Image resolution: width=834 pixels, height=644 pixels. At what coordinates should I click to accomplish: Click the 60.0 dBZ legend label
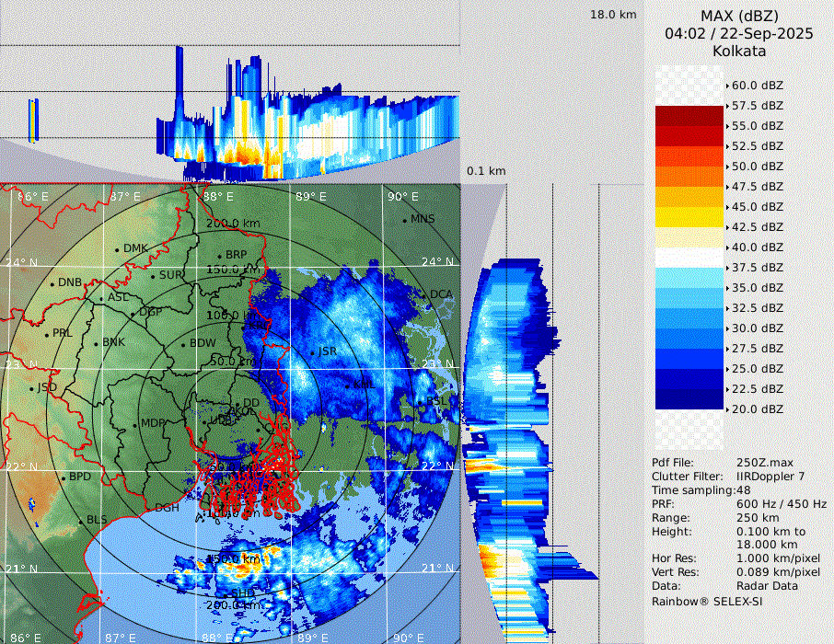(x=757, y=86)
